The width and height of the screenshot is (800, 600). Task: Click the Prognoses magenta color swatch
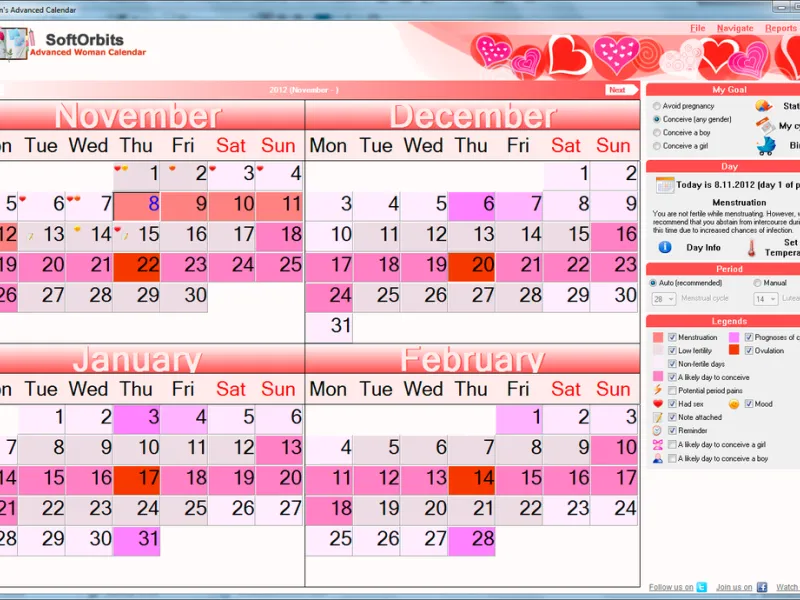click(734, 337)
